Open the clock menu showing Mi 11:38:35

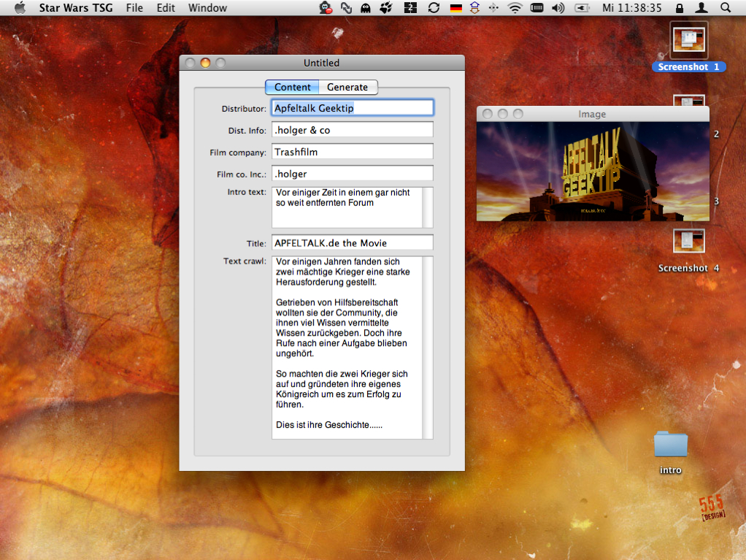(632, 7)
